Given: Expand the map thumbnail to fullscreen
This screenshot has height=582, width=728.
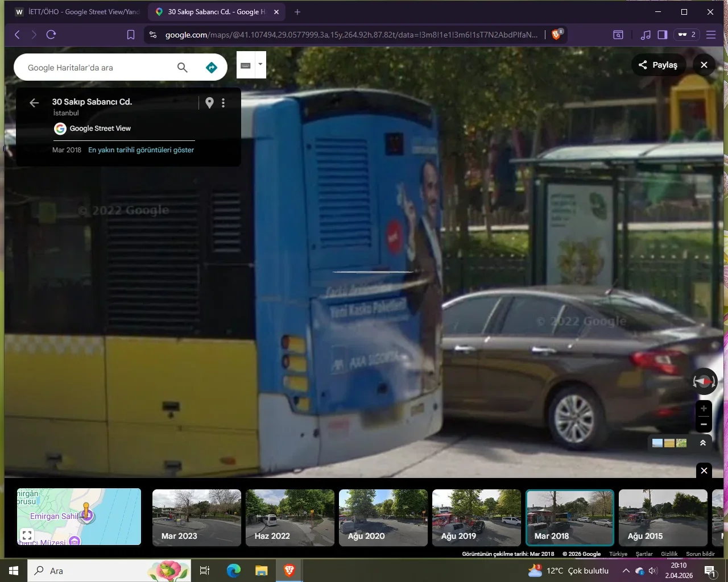Looking at the screenshot, I should [x=27, y=535].
